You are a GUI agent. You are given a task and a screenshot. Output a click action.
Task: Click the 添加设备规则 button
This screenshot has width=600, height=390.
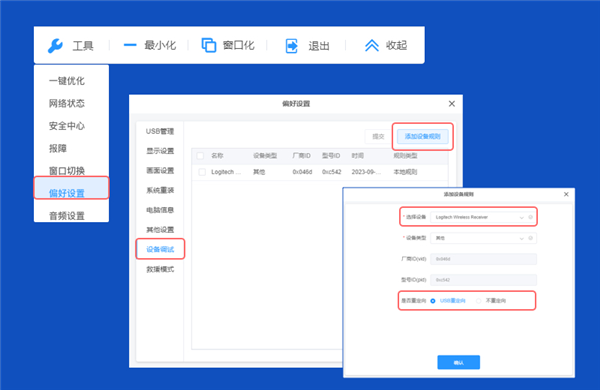(422, 137)
